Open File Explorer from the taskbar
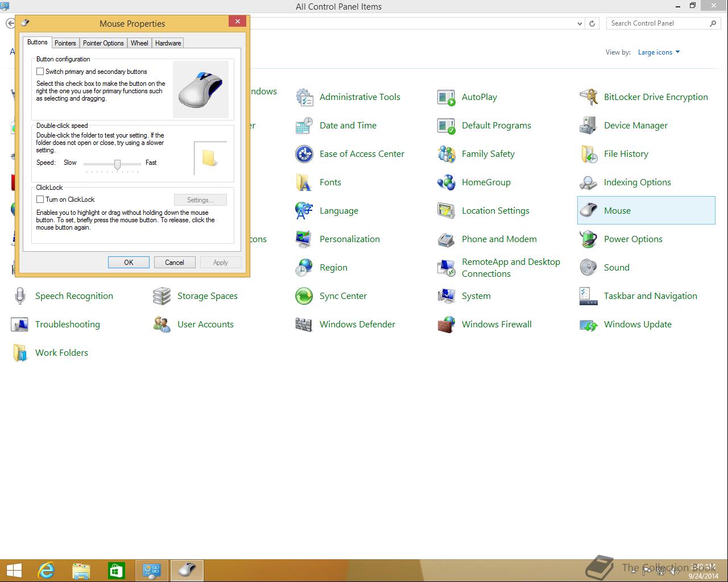Screen dimensions: 728x582 [x=81, y=570]
